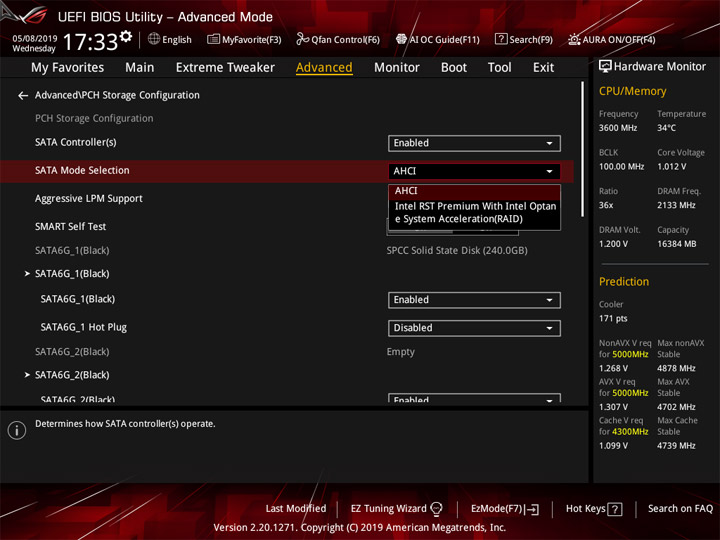This screenshot has width=720, height=540.
Task: Click EzMode(F7) button
Action: 505,509
